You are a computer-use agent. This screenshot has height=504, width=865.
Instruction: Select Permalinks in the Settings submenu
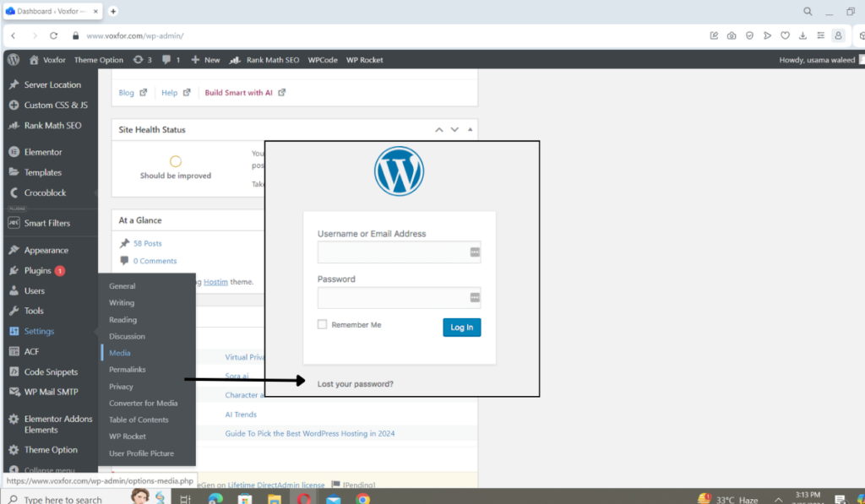pos(127,370)
